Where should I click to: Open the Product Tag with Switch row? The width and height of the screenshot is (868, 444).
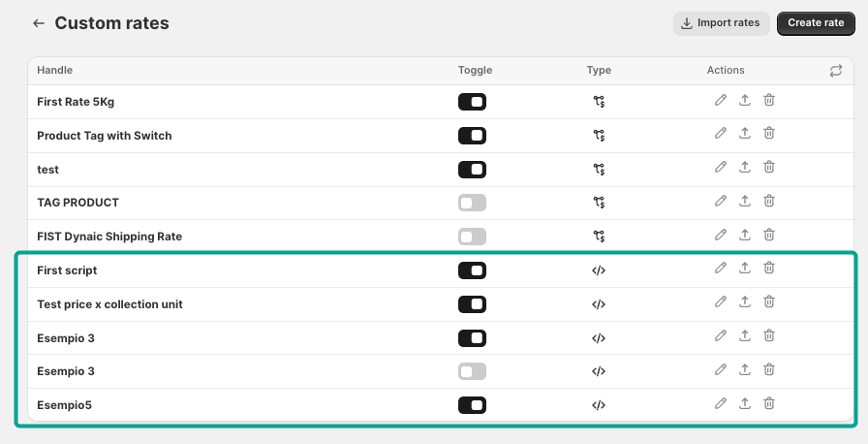point(105,136)
